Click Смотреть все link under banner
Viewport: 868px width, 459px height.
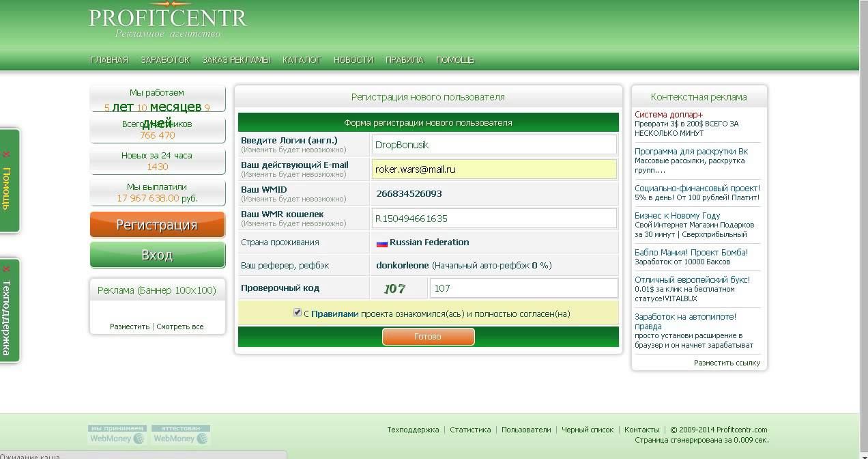[x=180, y=326]
